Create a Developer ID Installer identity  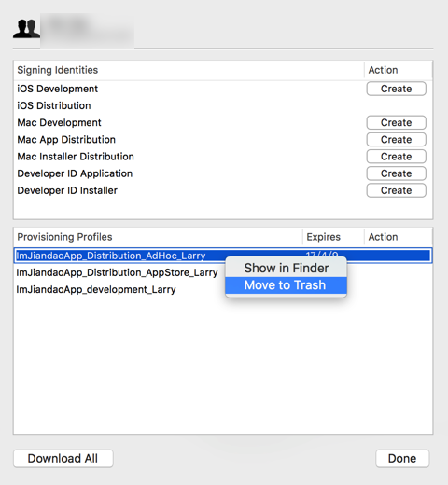tap(396, 190)
